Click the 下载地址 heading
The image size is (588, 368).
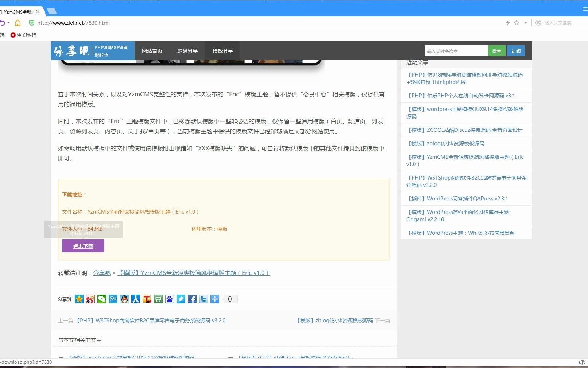point(74,195)
